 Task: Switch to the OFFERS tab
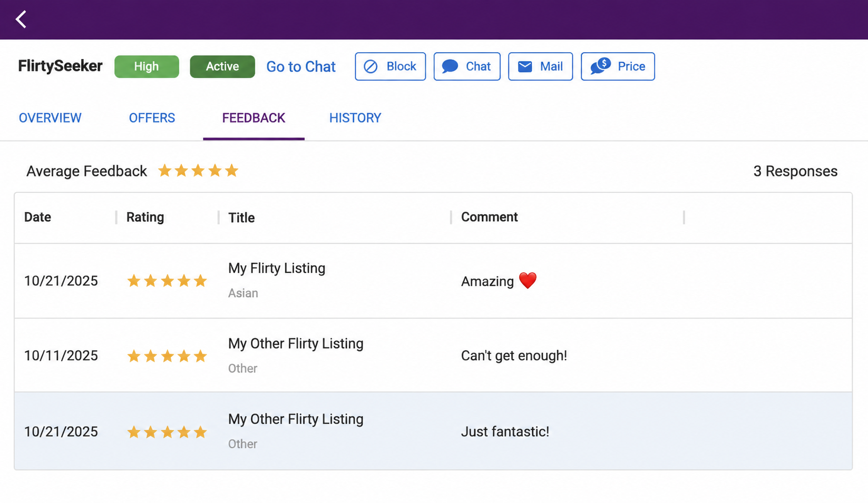click(152, 118)
